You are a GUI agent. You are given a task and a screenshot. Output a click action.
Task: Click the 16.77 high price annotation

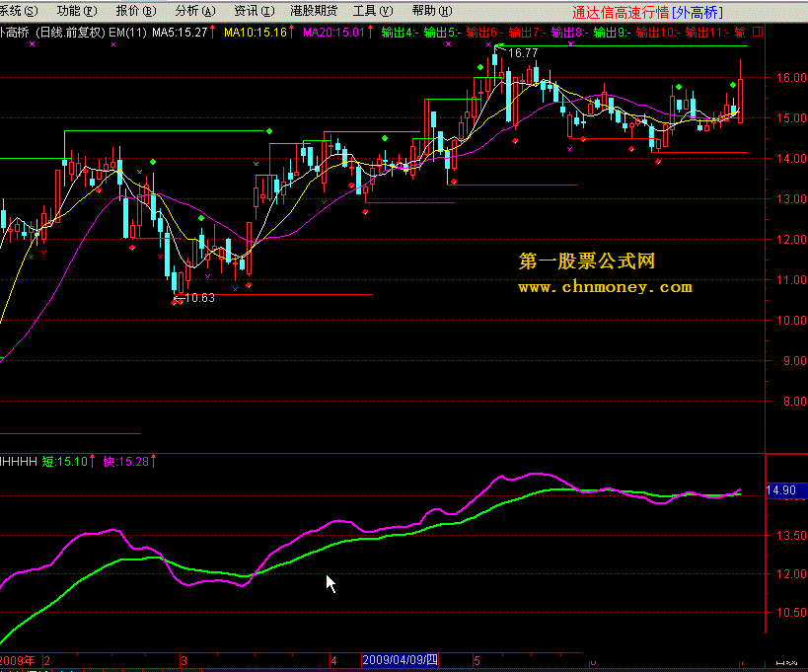point(523,53)
